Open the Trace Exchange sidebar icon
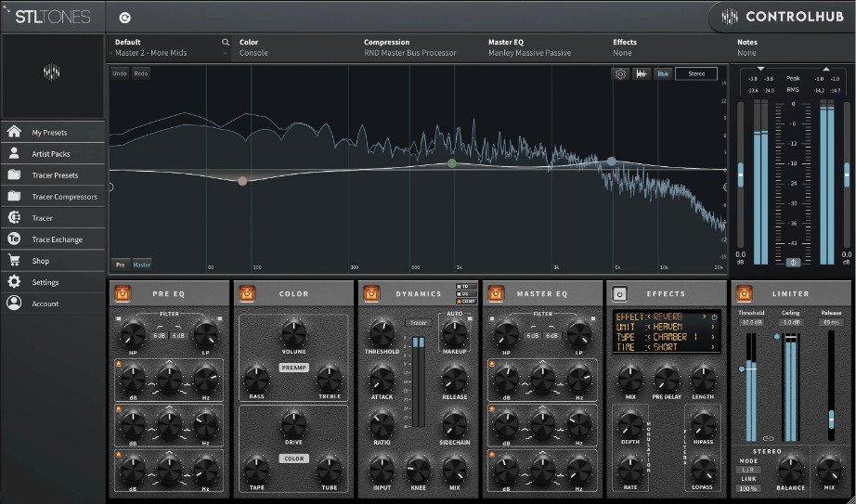Screen dimensions: 856x504 click(x=14, y=239)
